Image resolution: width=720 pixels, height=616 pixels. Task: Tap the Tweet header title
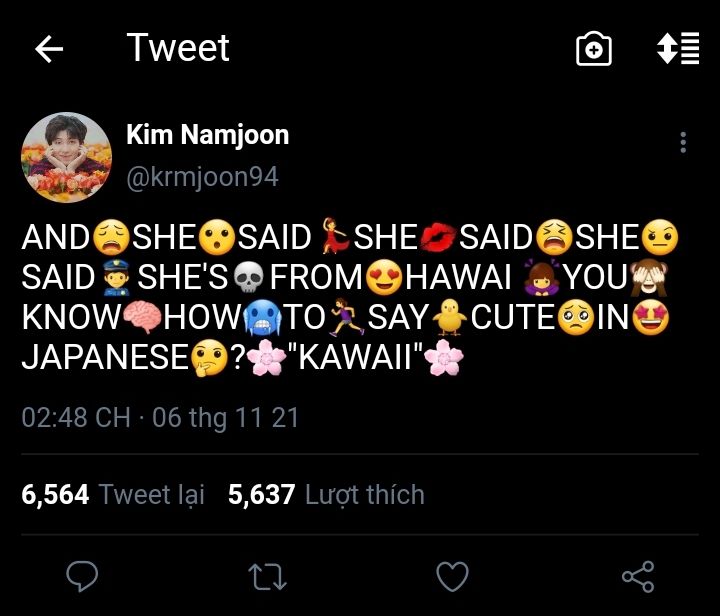(178, 48)
